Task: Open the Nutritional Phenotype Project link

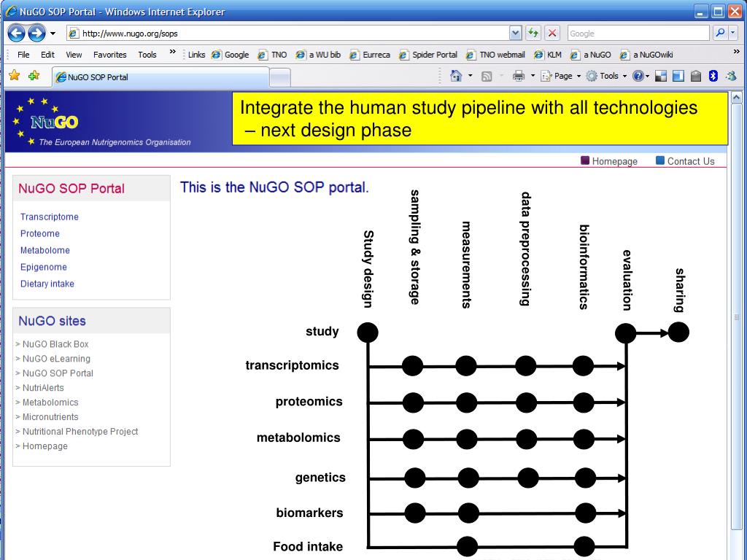Action: 80,432
